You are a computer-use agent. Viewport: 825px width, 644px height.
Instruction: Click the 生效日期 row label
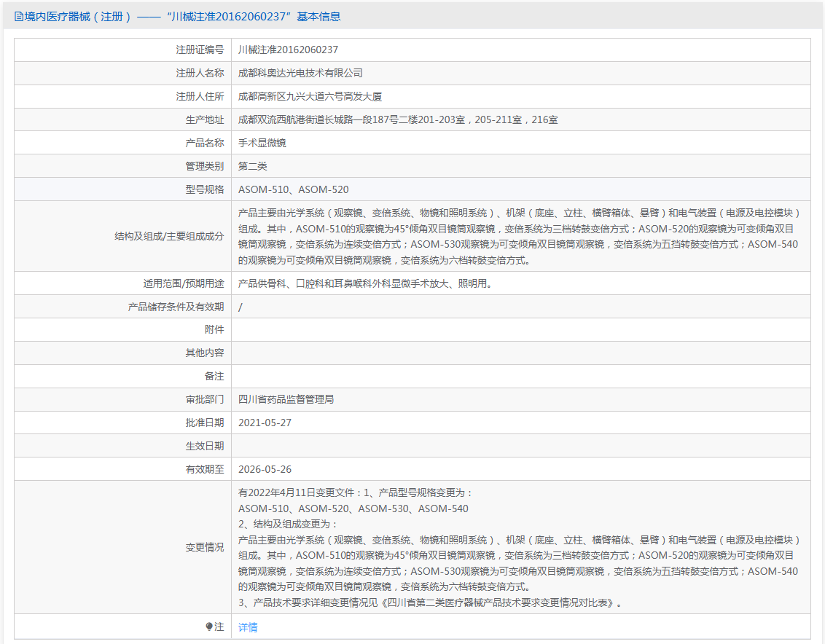click(205, 446)
